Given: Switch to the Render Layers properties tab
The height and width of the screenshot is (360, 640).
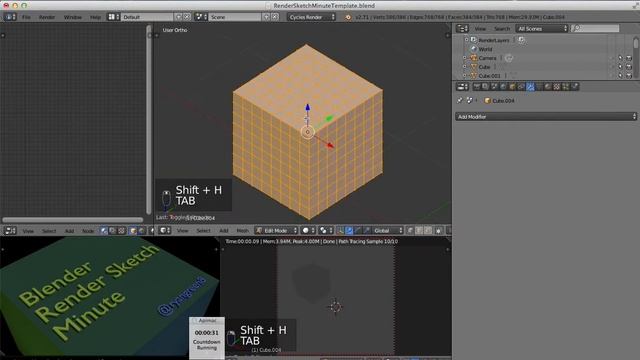Looking at the screenshot, I should [x=485, y=87].
